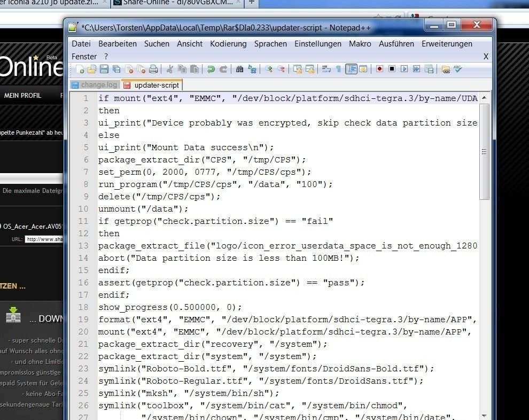The width and height of the screenshot is (529, 420).
Task: Save the file with the Save icon
Action: pyautogui.click(x=104, y=69)
